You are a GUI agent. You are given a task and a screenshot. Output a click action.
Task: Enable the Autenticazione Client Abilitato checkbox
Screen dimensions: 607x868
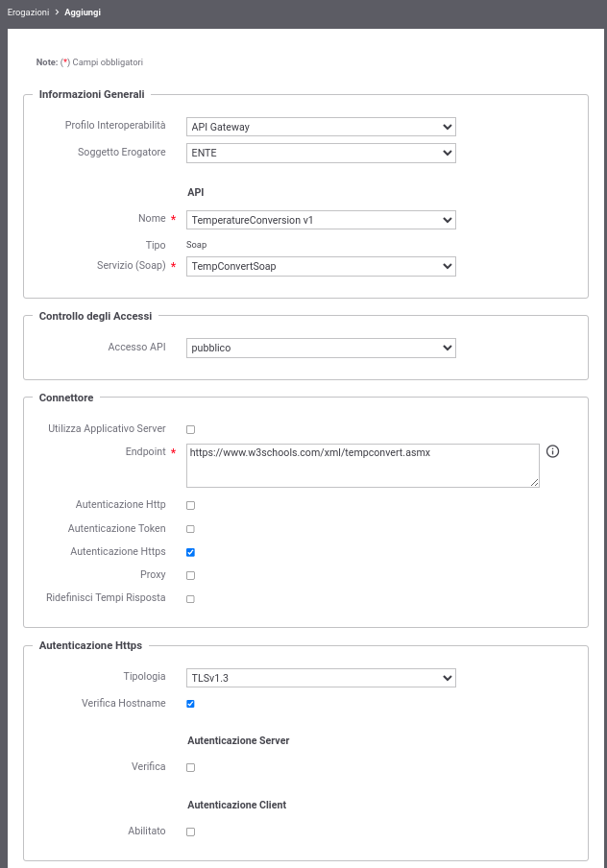(190, 832)
